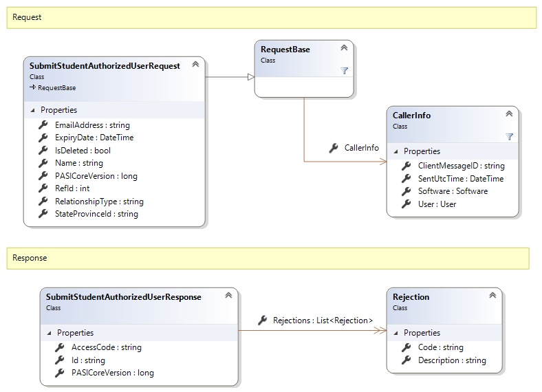This screenshot has width=542, height=392.
Task: Click wrench icon beside EmailAddress property
Action: pyautogui.click(x=43, y=125)
